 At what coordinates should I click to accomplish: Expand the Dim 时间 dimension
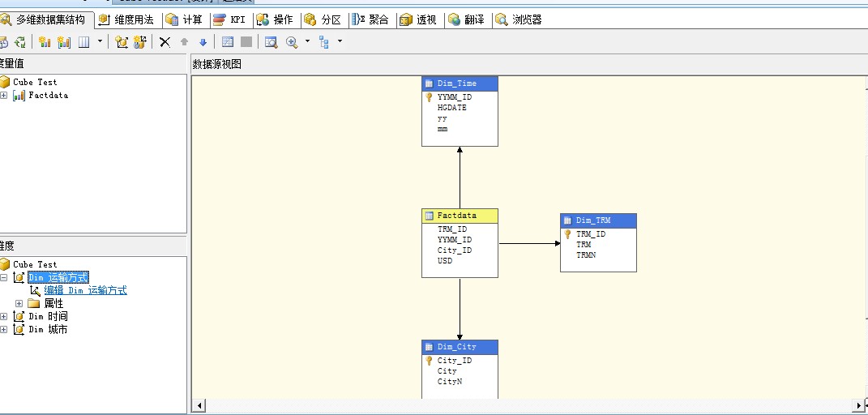point(4,316)
